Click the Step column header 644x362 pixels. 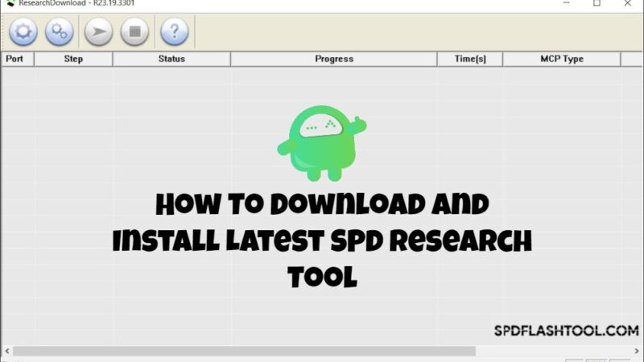[73, 59]
